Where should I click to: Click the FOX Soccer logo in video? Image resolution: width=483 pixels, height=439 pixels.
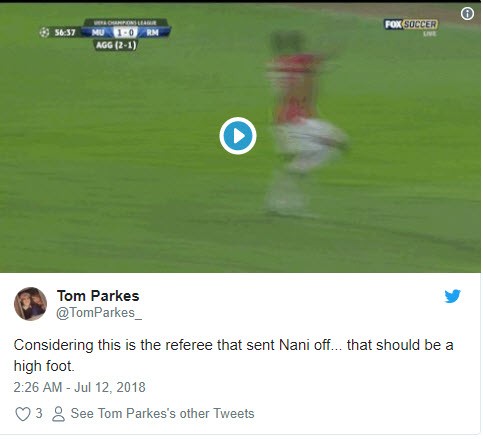[x=411, y=24]
